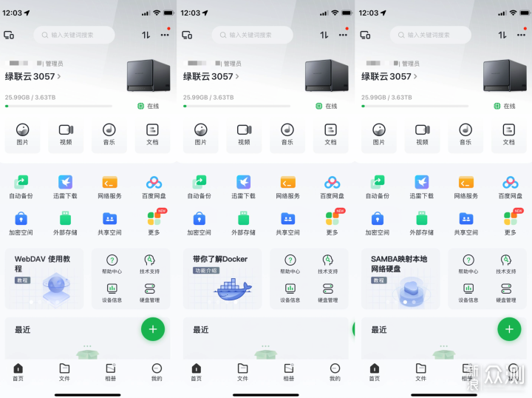Open transfer list icon in right screenshot
This screenshot has height=398, width=532.
coord(502,35)
